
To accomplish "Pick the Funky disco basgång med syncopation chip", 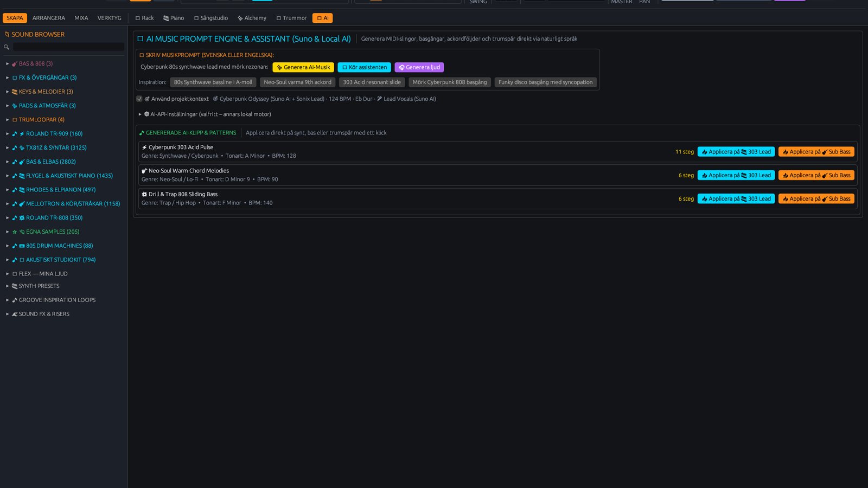I will (546, 82).
